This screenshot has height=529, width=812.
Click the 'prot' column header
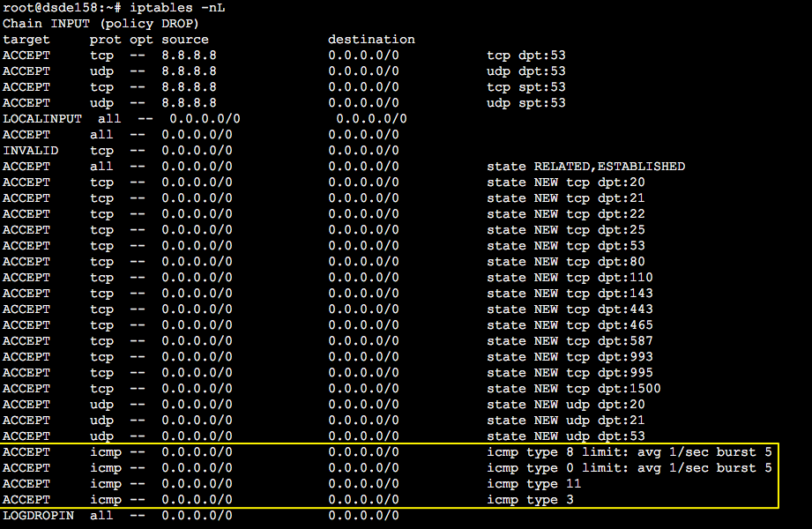(x=105, y=40)
